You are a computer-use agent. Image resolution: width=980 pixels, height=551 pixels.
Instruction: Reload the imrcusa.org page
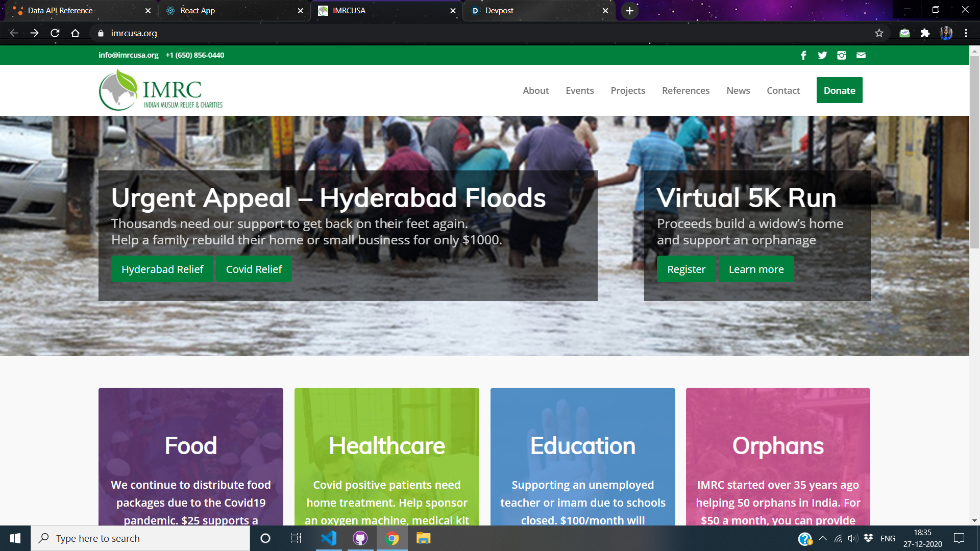pos(55,33)
